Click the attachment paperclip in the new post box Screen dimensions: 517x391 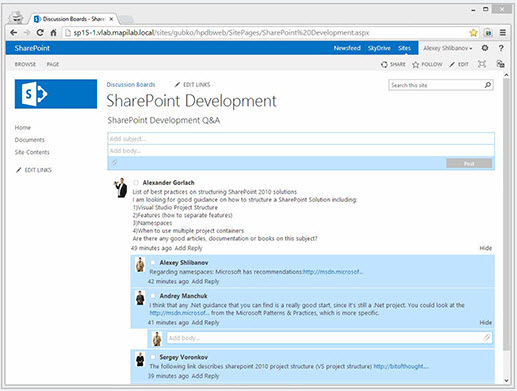click(x=114, y=163)
